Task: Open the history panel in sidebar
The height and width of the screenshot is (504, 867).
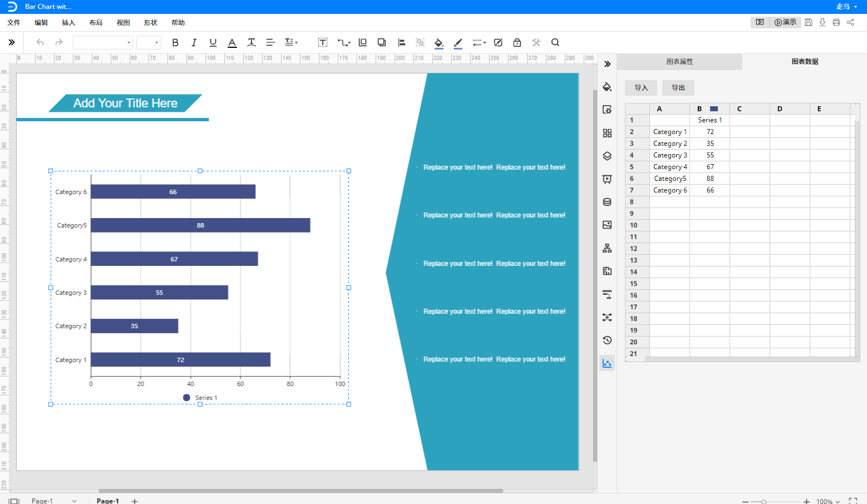Action: [x=607, y=340]
